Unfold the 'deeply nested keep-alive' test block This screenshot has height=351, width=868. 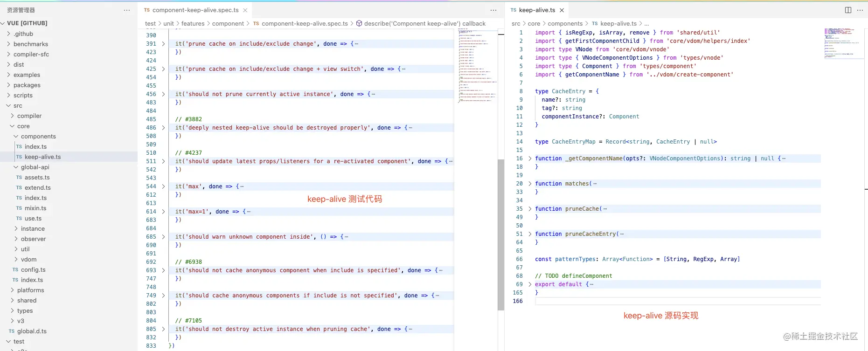pyautogui.click(x=163, y=128)
